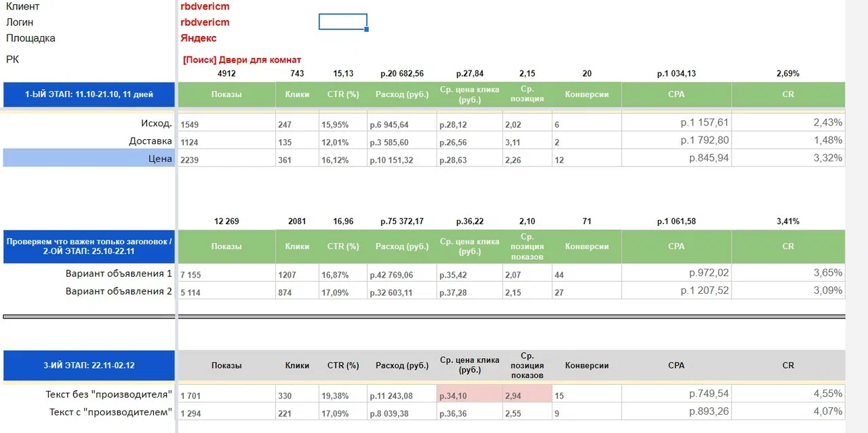Image resolution: width=868 pixels, height=433 pixels.
Task: Click the 'Клиент' label cell
Action: click(23, 6)
